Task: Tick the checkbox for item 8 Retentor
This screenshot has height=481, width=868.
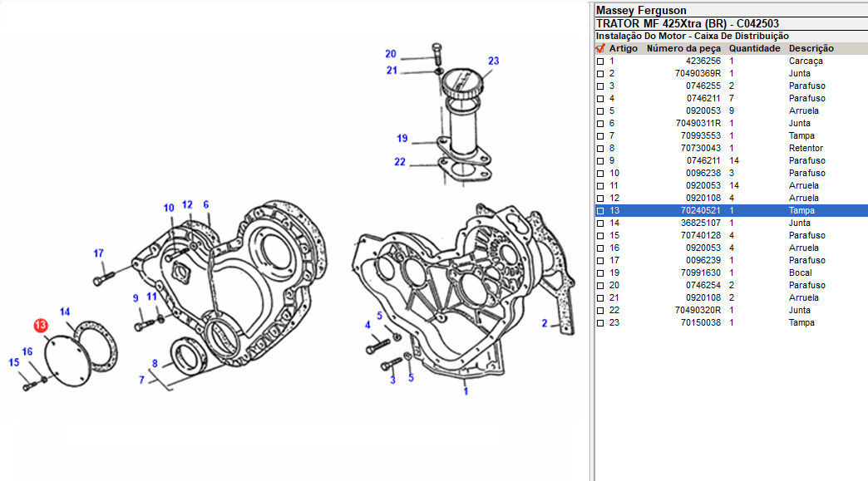Action: click(x=600, y=149)
